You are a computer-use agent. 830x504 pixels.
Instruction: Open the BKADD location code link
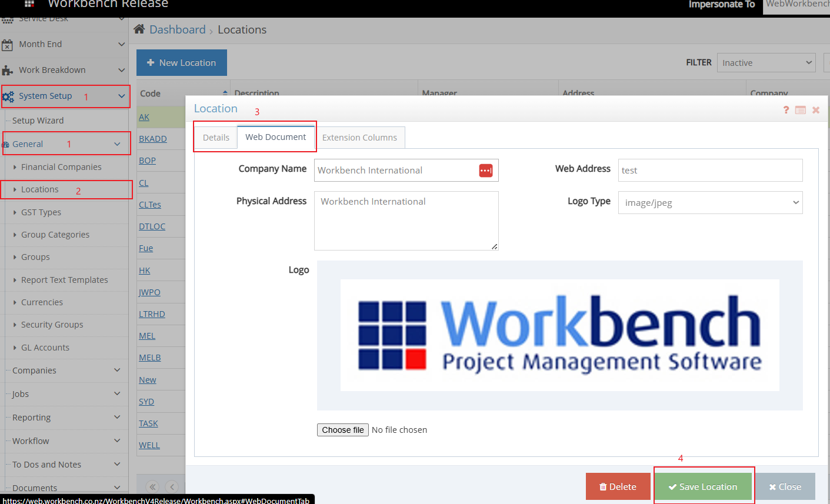[153, 139]
